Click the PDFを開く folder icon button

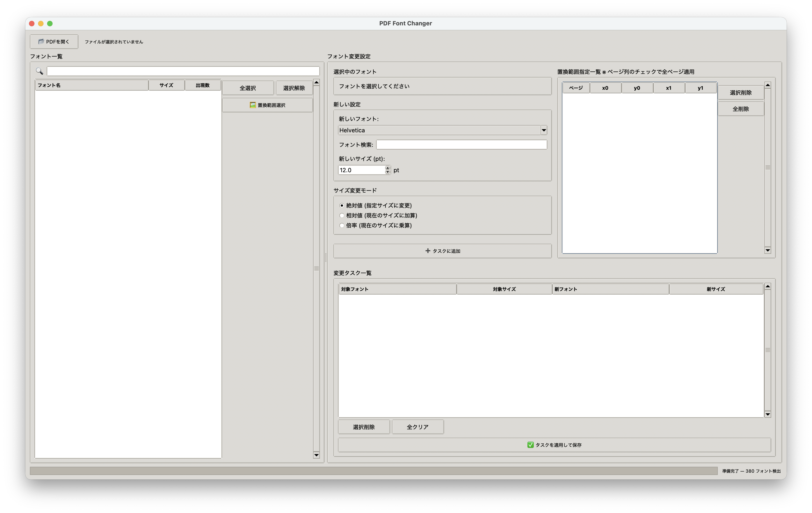[x=41, y=41]
